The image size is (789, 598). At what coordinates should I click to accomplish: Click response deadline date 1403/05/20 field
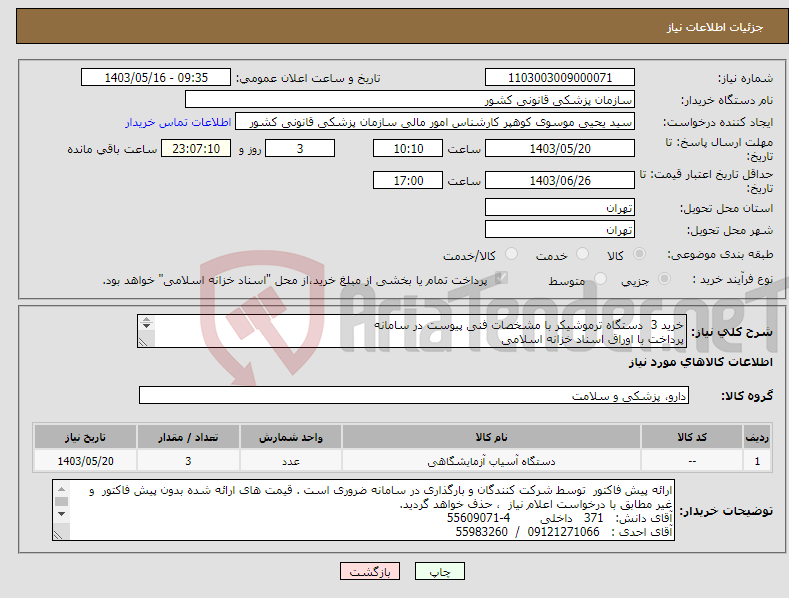pyautogui.click(x=560, y=148)
